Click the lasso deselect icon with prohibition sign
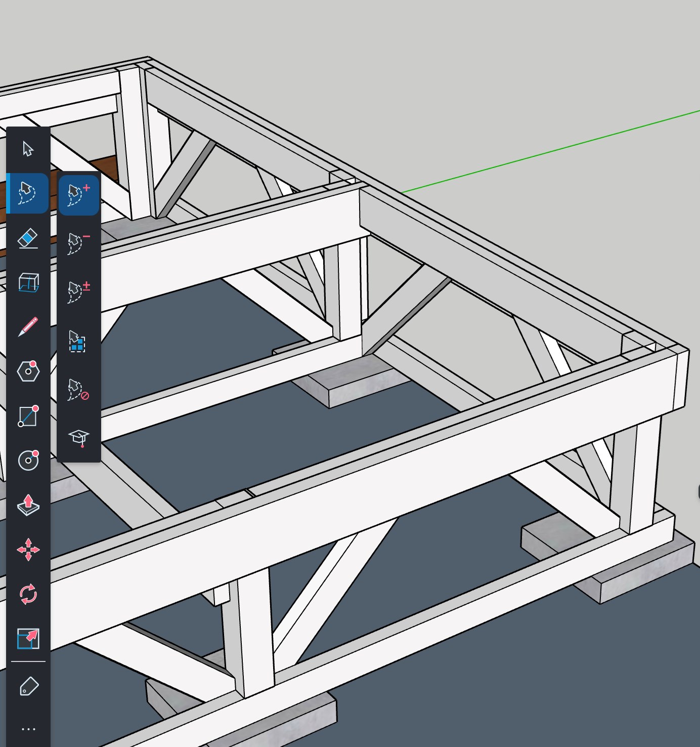Viewport: 700px width, 747px height. [78, 389]
